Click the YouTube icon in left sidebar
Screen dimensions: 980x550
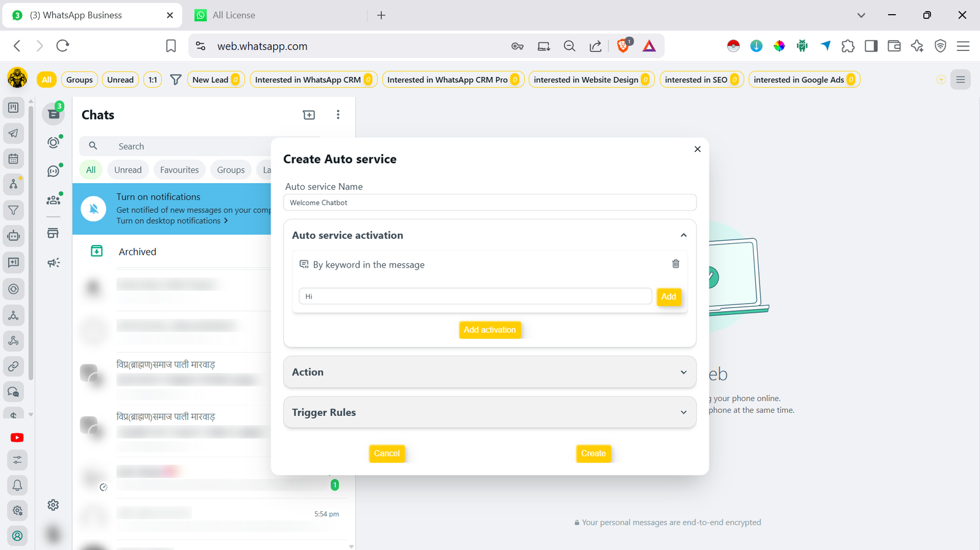coord(17,437)
